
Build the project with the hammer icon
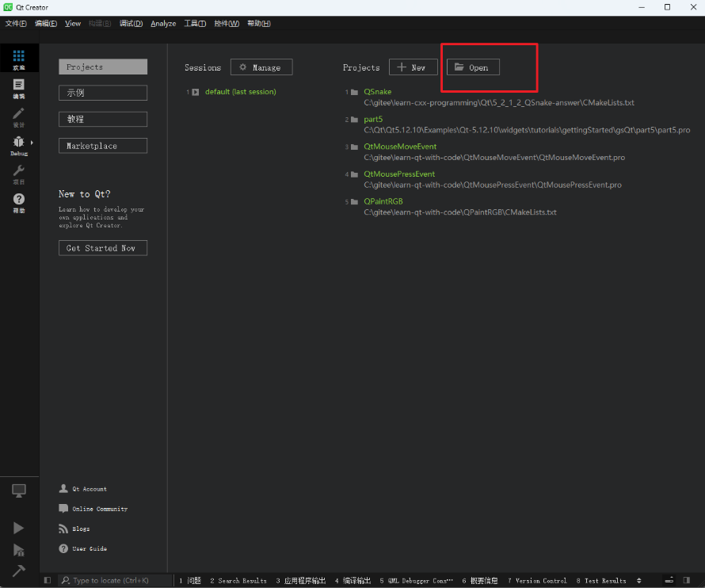coord(18,570)
